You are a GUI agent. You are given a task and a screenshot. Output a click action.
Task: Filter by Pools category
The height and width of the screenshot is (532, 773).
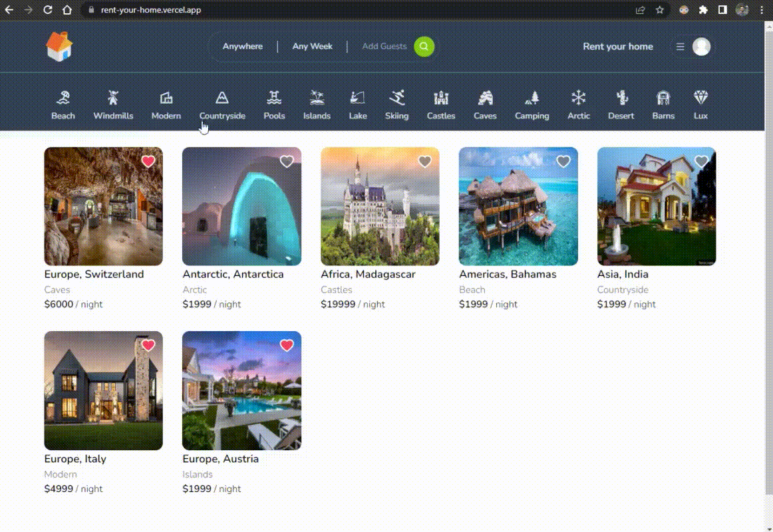(x=274, y=105)
